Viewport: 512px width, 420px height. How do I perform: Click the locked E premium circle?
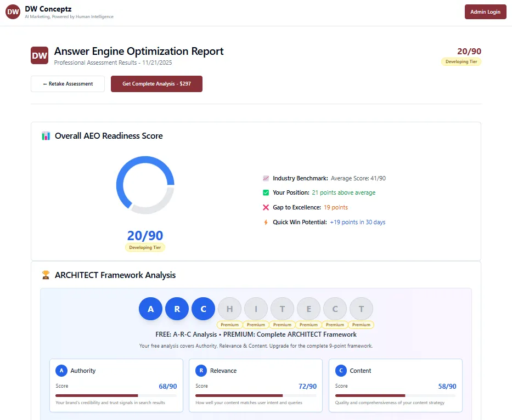[308, 309]
